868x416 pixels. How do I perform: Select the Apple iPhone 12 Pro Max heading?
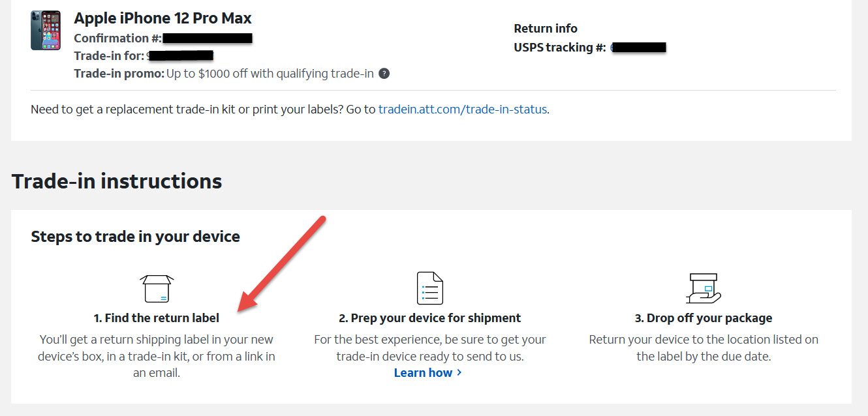click(163, 18)
